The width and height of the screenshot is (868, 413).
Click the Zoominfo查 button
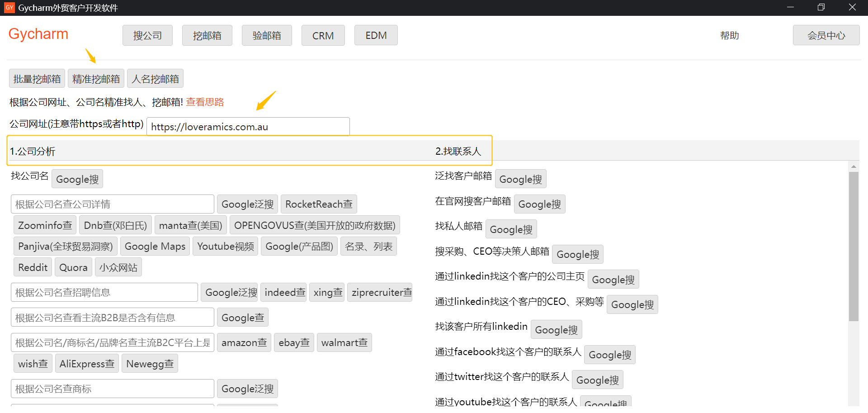point(45,225)
